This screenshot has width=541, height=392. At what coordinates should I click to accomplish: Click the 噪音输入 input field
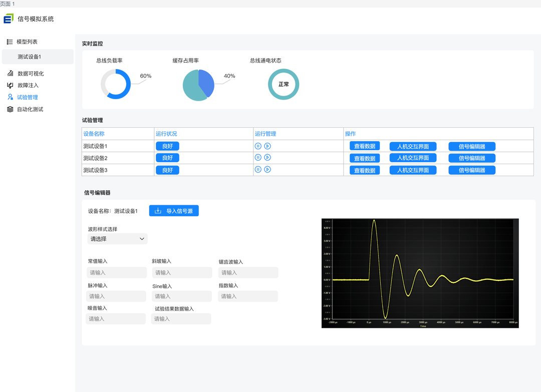(116, 318)
